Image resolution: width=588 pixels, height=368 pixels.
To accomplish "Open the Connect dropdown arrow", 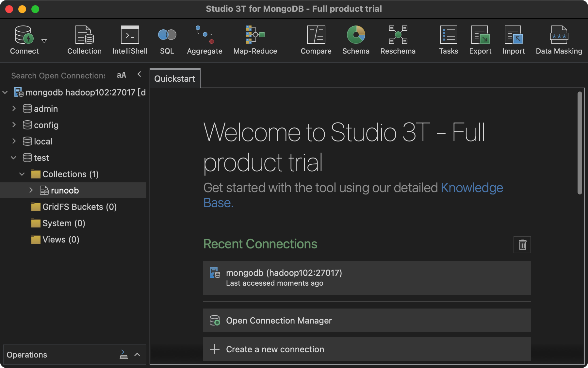I will coord(44,41).
